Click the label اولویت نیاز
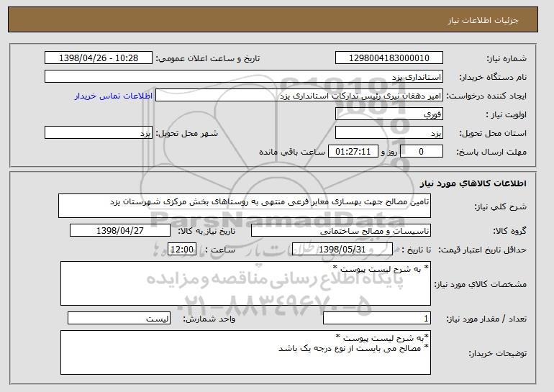554x392 pixels. click(506, 115)
